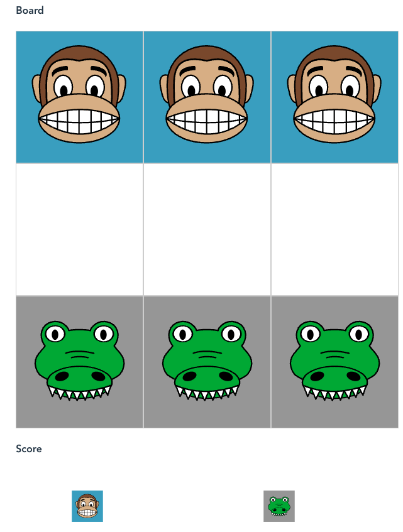Click the right eye of bottom-left crocodile

point(104,334)
